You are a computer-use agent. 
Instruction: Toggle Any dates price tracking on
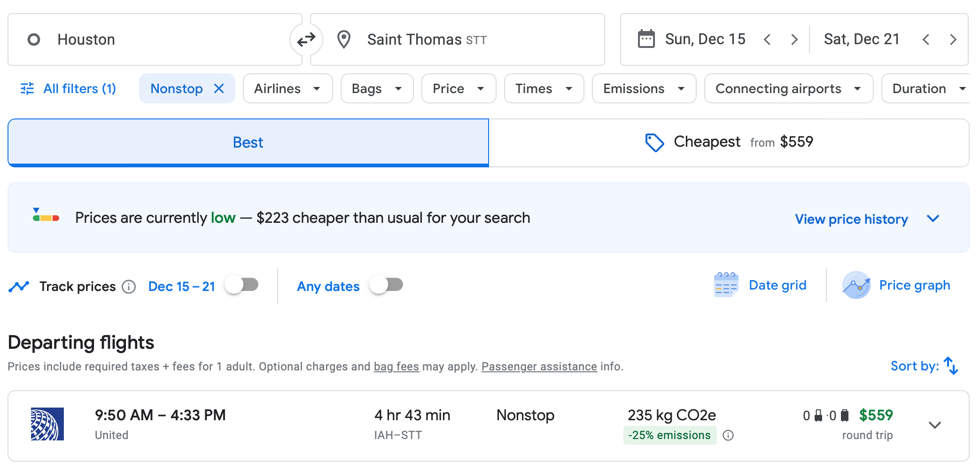[386, 285]
